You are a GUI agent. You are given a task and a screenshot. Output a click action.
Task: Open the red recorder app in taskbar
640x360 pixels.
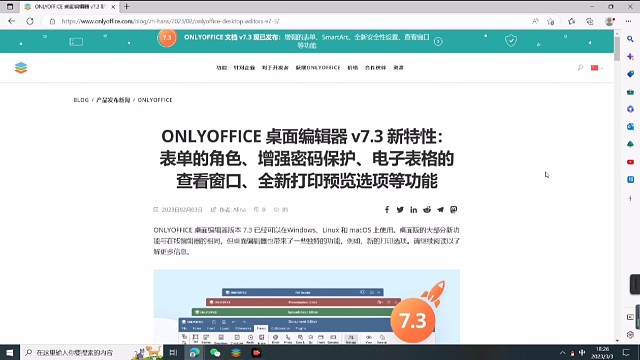coord(257,352)
